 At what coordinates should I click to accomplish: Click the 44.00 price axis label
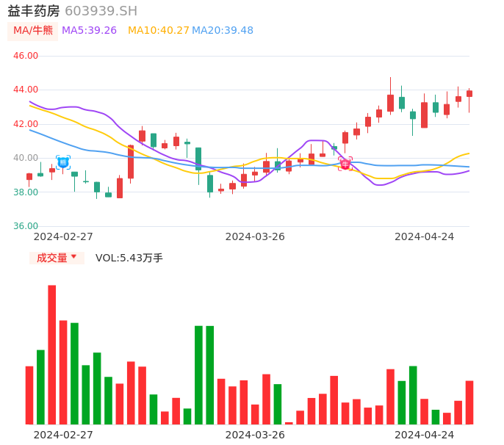click(x=26, y=90)
